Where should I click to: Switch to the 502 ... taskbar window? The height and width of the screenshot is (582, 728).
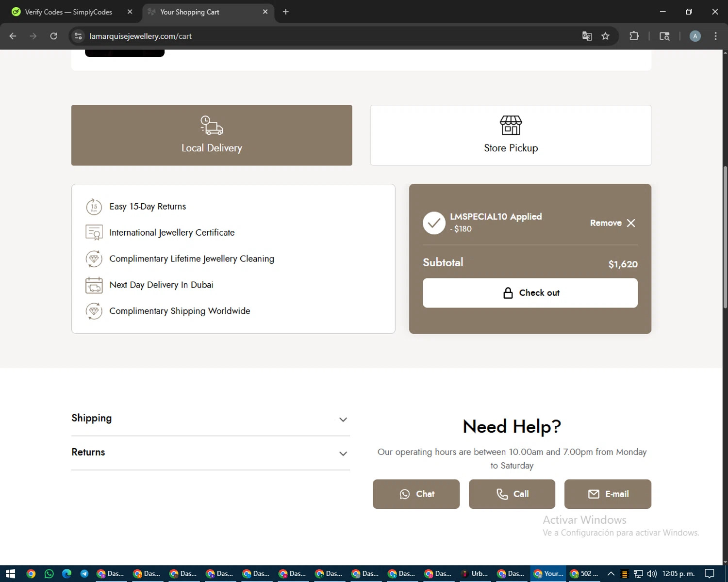[x=584, y=574]
